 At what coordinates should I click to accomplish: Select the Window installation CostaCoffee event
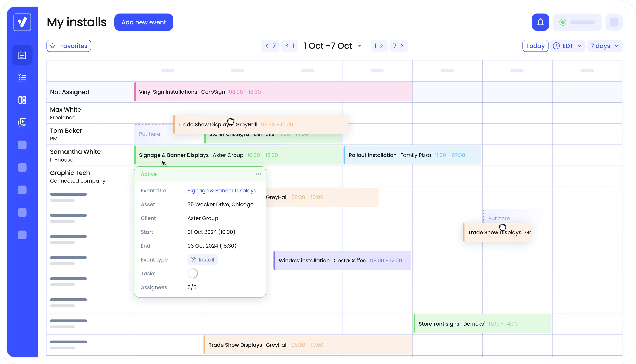[x=342, y=261]
